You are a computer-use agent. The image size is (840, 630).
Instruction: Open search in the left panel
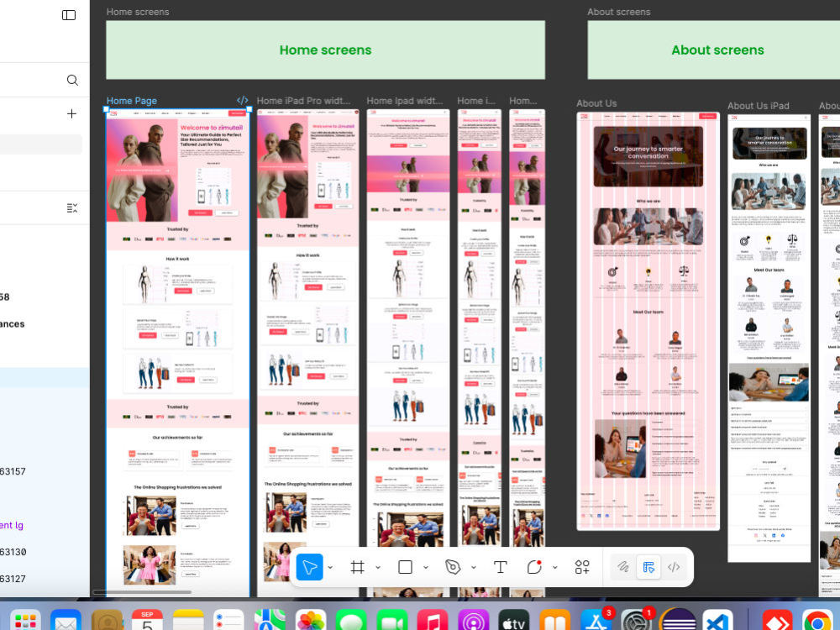tap(72, 80)
